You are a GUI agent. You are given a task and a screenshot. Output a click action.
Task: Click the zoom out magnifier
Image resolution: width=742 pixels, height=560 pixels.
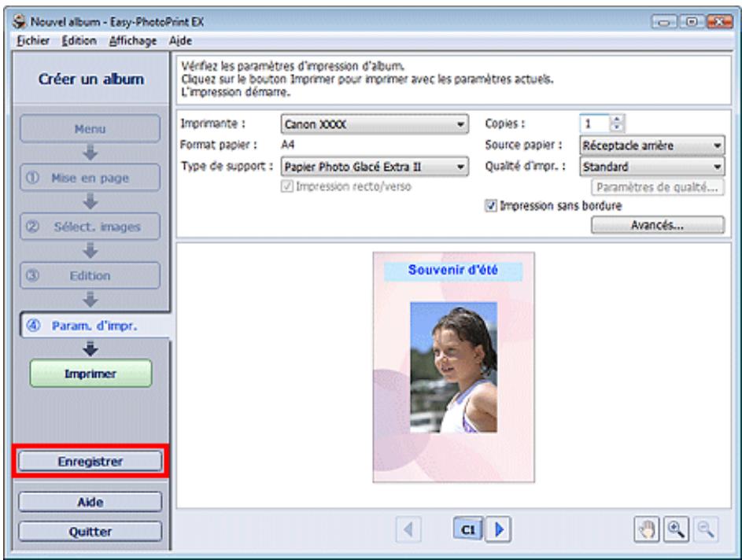706,529
